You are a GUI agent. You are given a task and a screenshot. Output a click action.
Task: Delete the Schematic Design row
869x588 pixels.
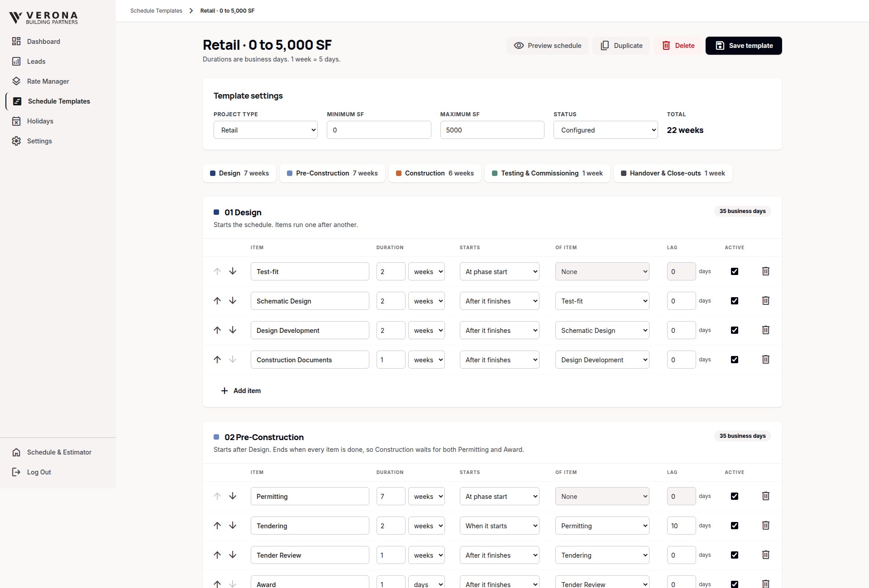[766, 301]
